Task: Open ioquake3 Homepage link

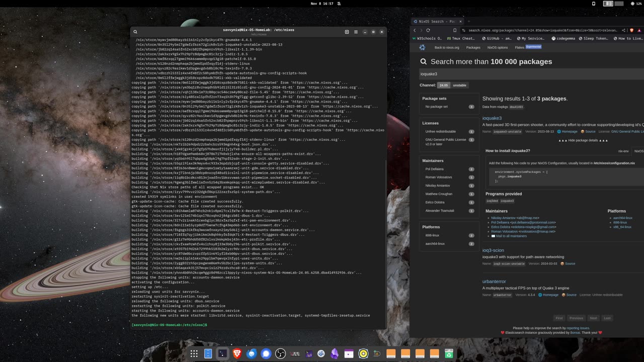Action: [567, 131]
